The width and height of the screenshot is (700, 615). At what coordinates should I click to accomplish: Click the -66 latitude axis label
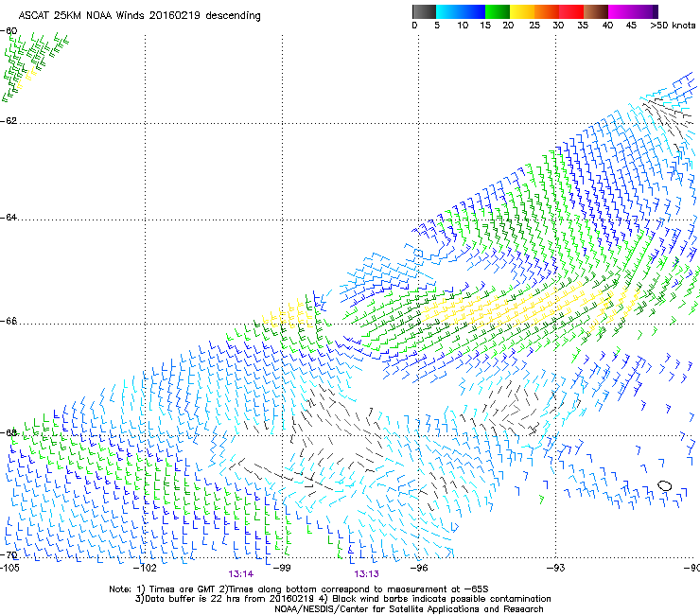click(9, 321)
